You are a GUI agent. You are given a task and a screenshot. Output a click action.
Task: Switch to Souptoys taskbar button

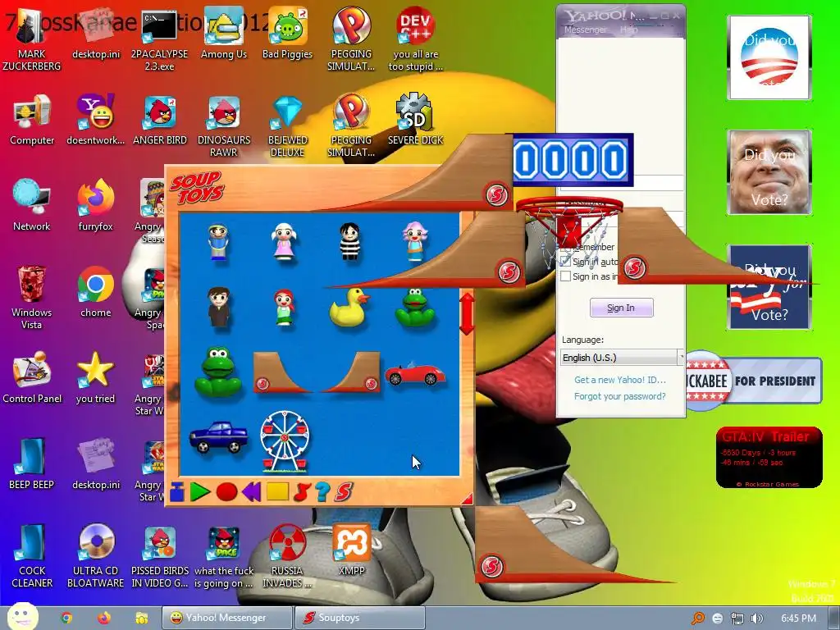[x=360, y=618]
